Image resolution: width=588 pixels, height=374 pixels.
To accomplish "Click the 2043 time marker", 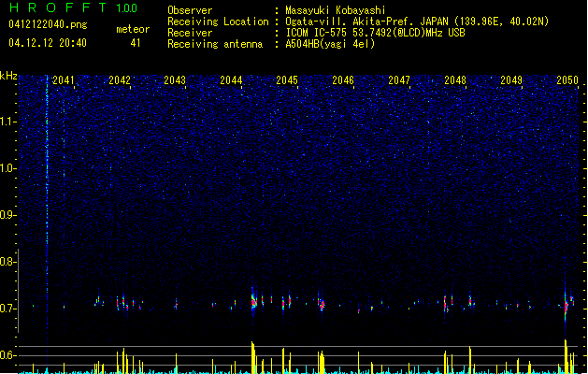I will click(175, 80).
